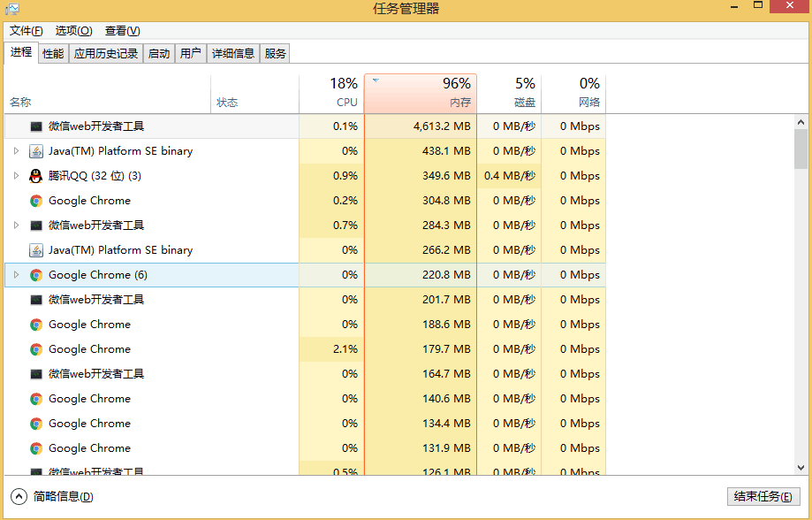Select the 131.9 MB memory cell

tap(421, 448)
